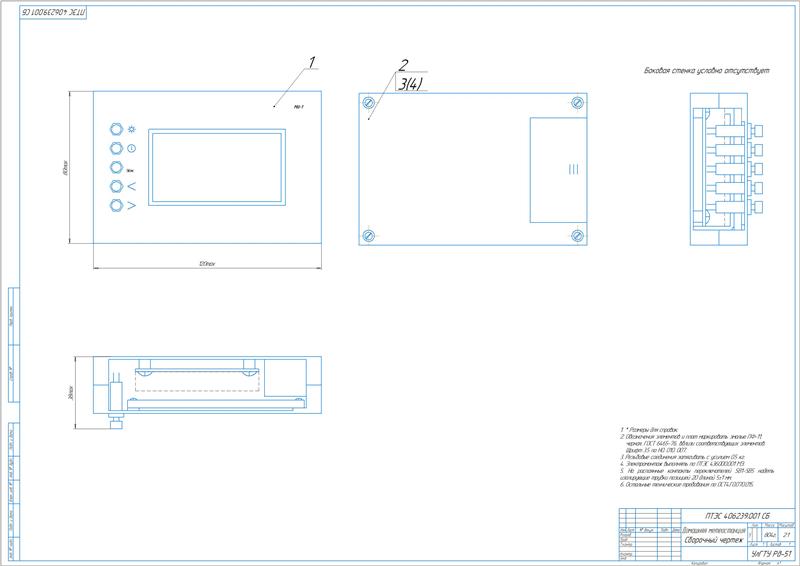This screenshot has width=800, height=566.
Task: Click technical requirement note number 1
Action: click(649, 430)
